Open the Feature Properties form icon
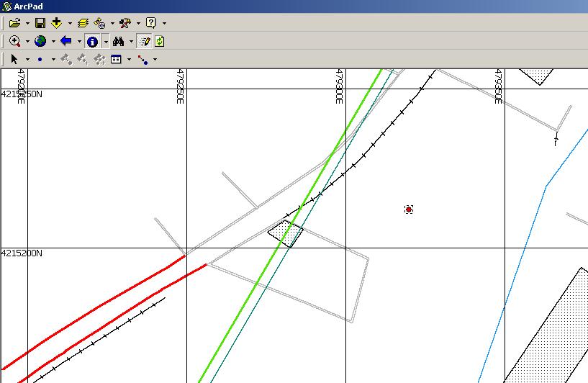Screen dimensions: 588x383 [x=116, y=59]
